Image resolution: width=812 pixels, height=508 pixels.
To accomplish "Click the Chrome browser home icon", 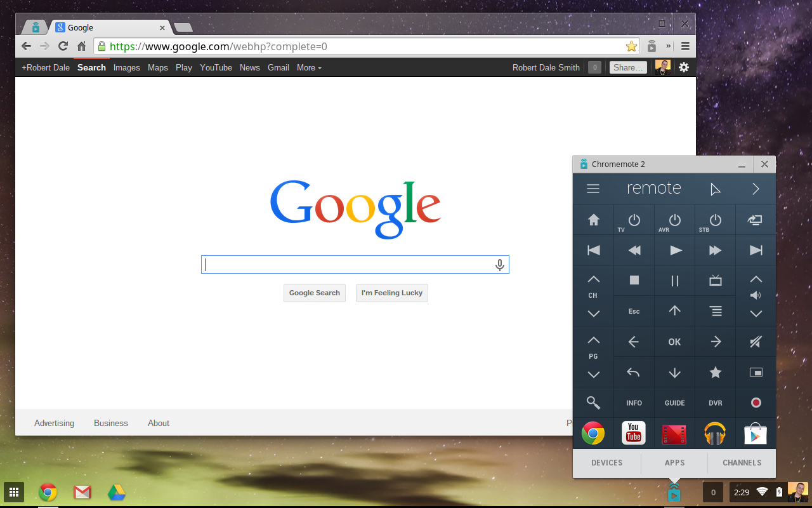I will tap(81, 46).
